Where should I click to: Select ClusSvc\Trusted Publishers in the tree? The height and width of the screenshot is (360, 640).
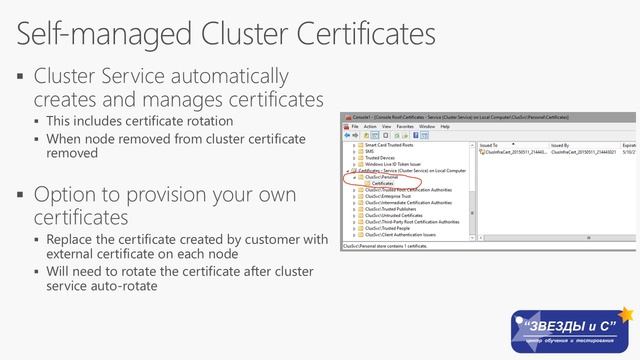[x=391, y=209]
